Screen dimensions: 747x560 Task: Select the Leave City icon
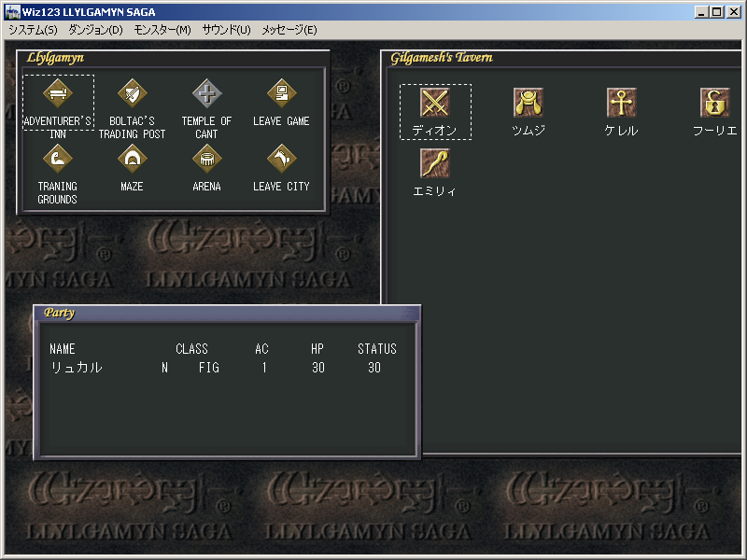(281, 159)
